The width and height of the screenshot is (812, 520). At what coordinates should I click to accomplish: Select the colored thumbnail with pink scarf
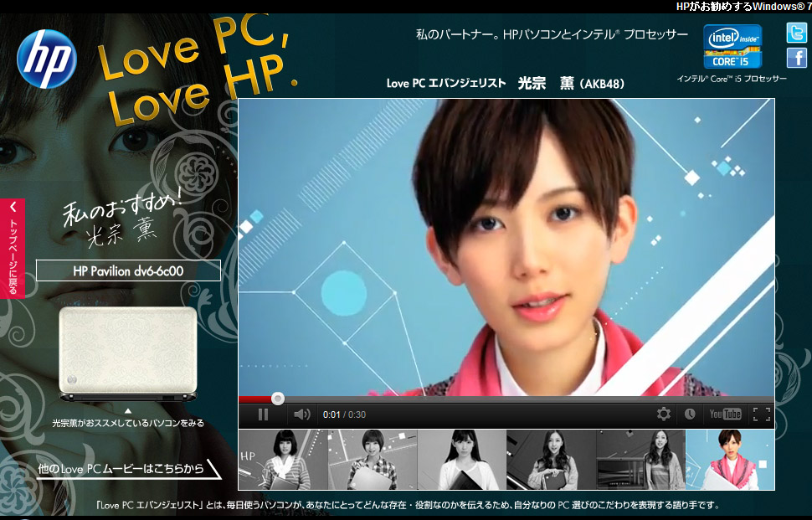click(x=730, y=460)
